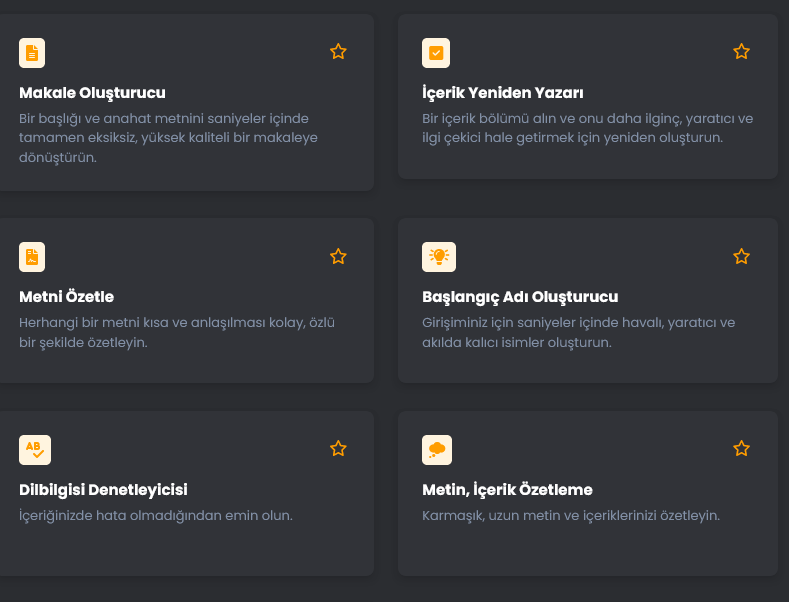Launch Dilbilgisi Denetleyicisi from its title
The image size is (789, 602).
103,490
